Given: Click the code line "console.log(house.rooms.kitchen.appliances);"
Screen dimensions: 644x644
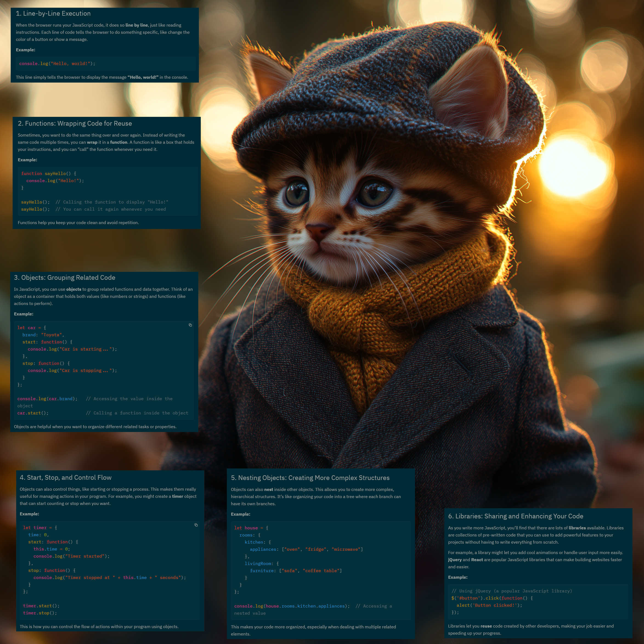Looking at the screenshot, I should click(x=292, y=606).
